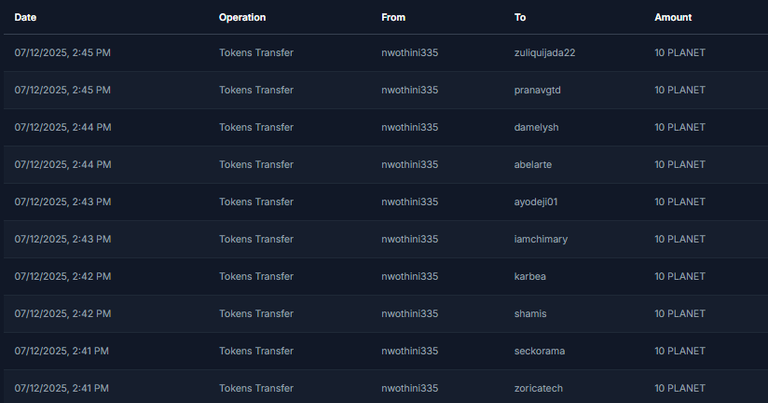Click the Operation column header
The width and height of the screenshot is (768, 403).
(x=242, y=17)
